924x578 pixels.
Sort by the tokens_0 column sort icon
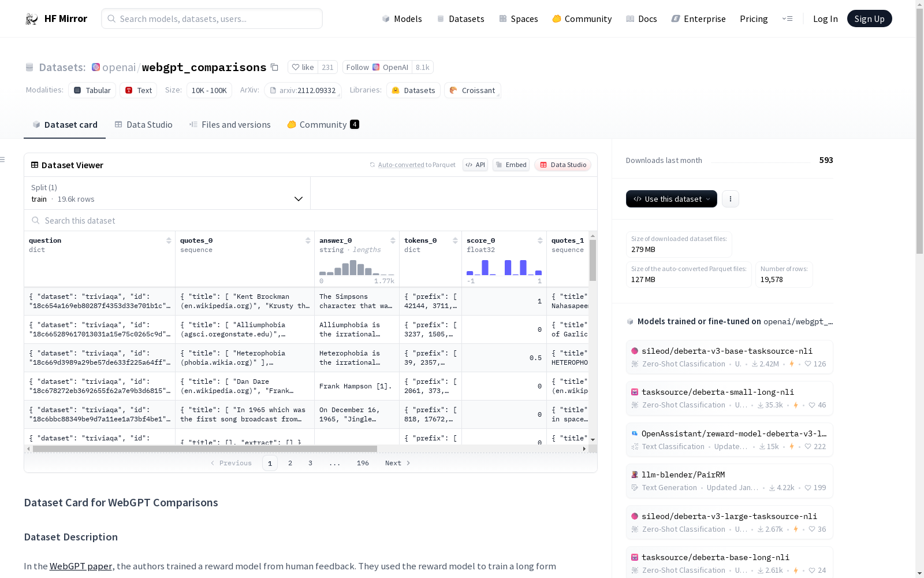point(455,240)
